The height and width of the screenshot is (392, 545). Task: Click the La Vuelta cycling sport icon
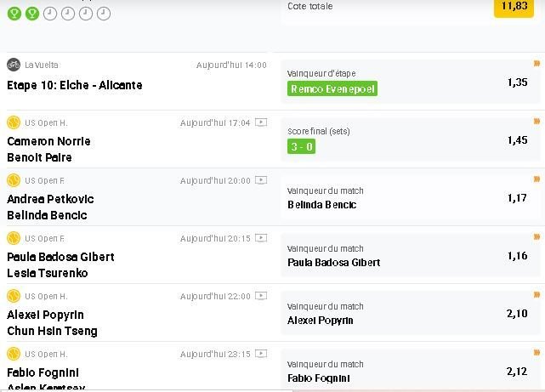(14, 65)
